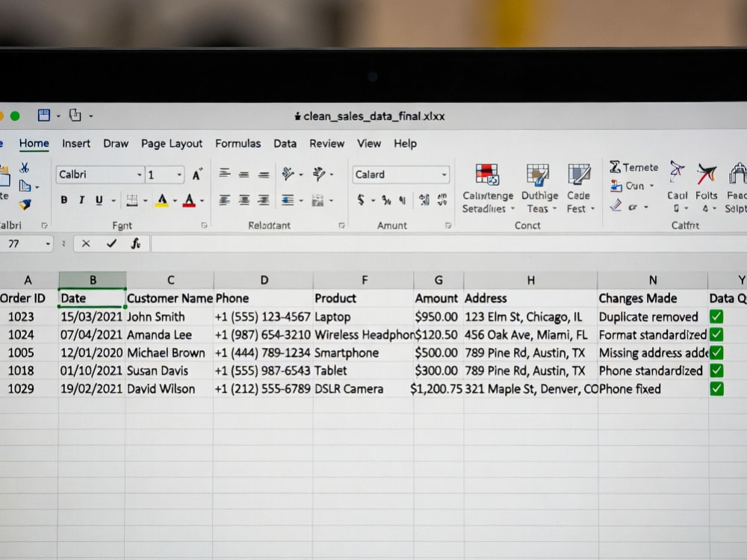Click the comma style icon

pos(403,200)
